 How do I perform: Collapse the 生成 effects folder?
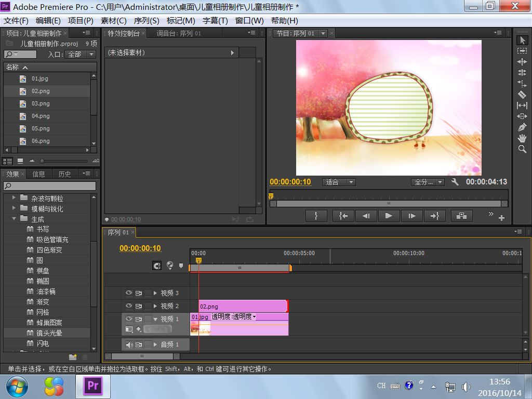(x=14, y=219)
